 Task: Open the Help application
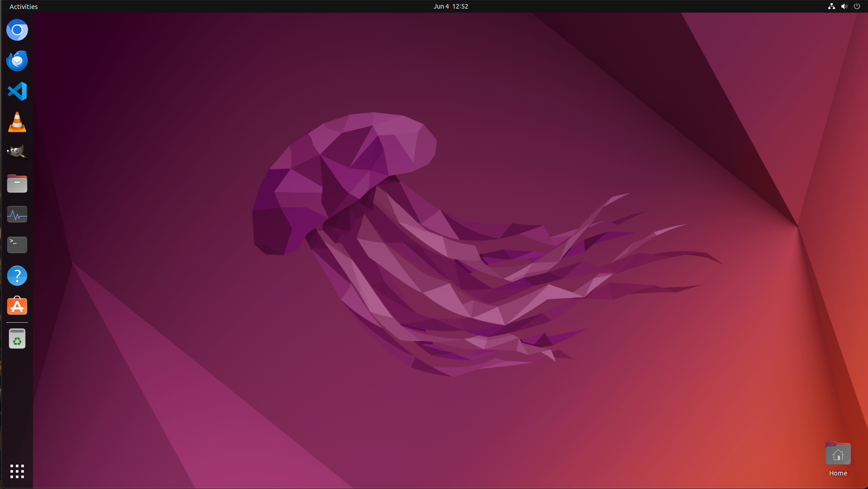pyautogui.click(x=17, y=276)
